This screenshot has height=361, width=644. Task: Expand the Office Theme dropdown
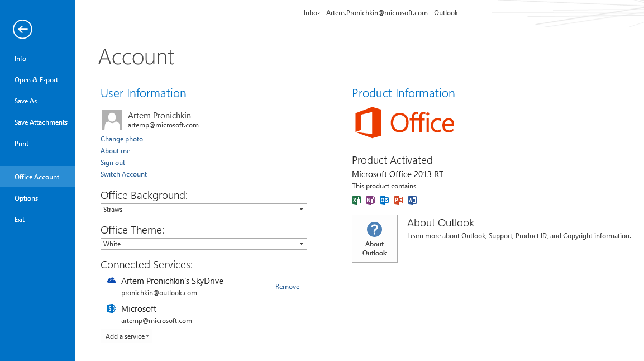click(204, 244)
